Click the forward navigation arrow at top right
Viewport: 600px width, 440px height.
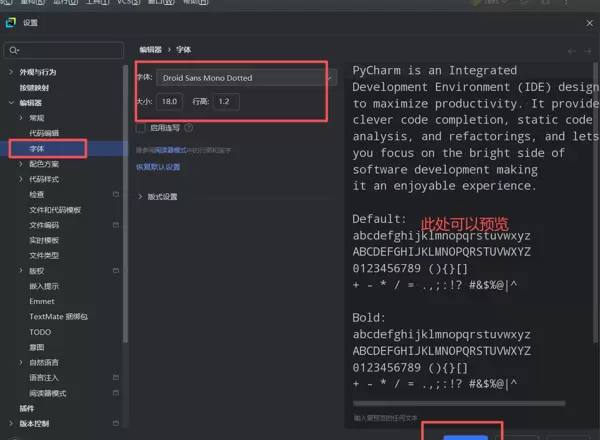tap(587, 51)
